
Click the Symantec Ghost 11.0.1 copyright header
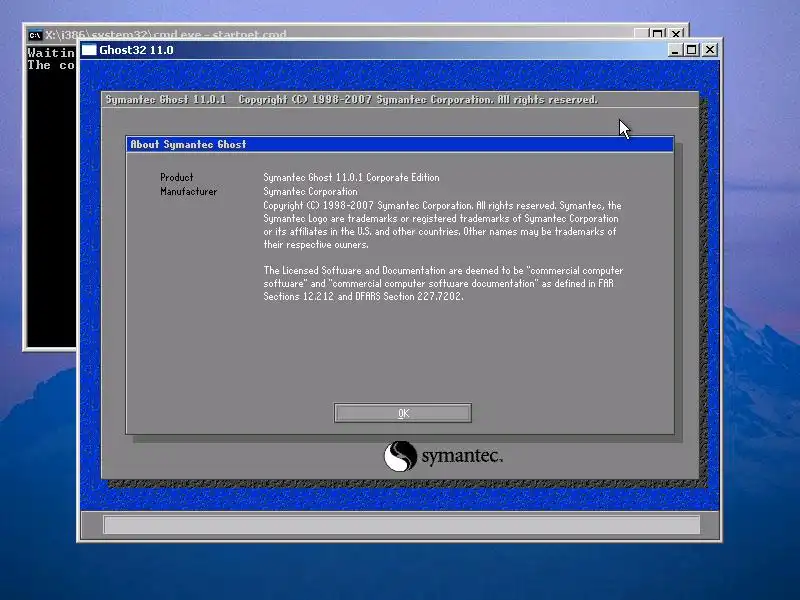coord(352,99)
